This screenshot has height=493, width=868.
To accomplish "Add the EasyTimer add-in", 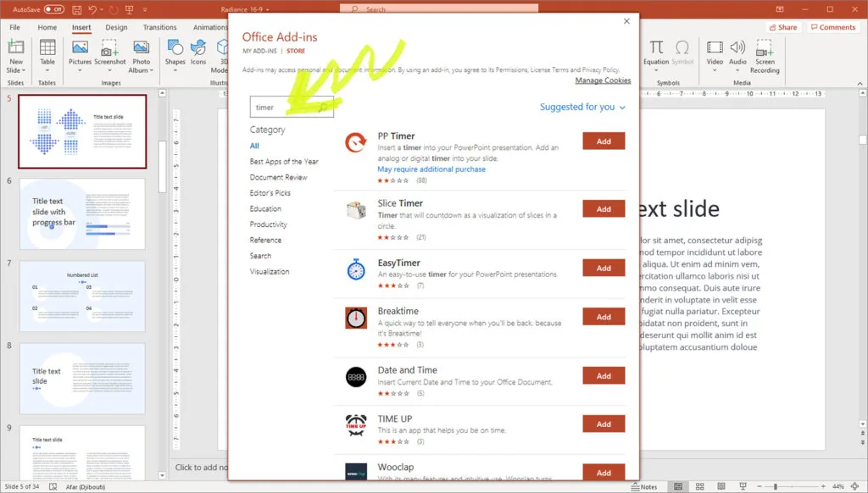I will point(604,268).
